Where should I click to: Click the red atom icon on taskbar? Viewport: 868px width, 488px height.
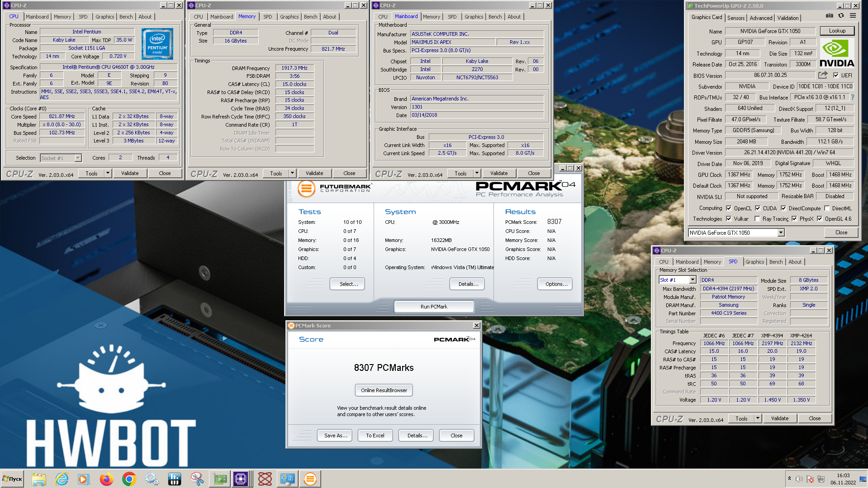pyautogui.click(x=265, y=479)
